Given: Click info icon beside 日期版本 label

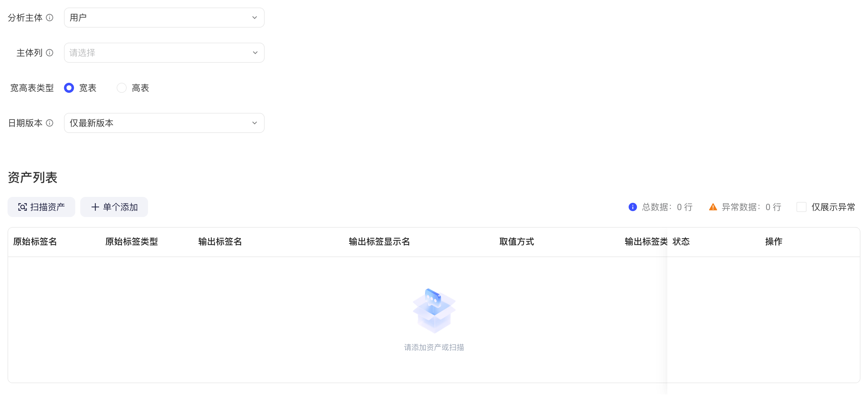Looking at the screenshot, I should pyautogui.click(x=50, y=123).
